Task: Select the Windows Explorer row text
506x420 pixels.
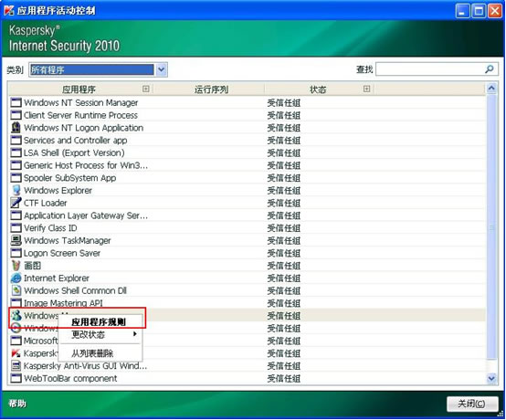Action: coord(58,191)
